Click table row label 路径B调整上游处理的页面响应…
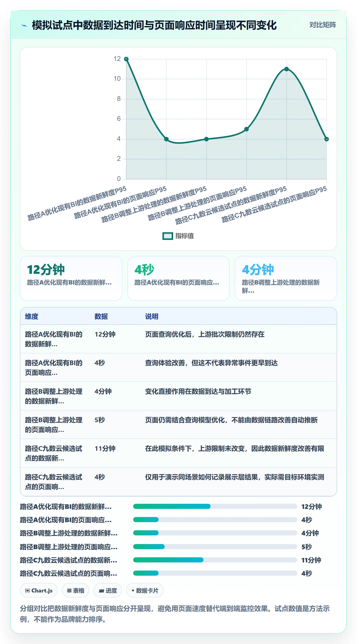This screenshot has width=357, height=644. (54, 425)
